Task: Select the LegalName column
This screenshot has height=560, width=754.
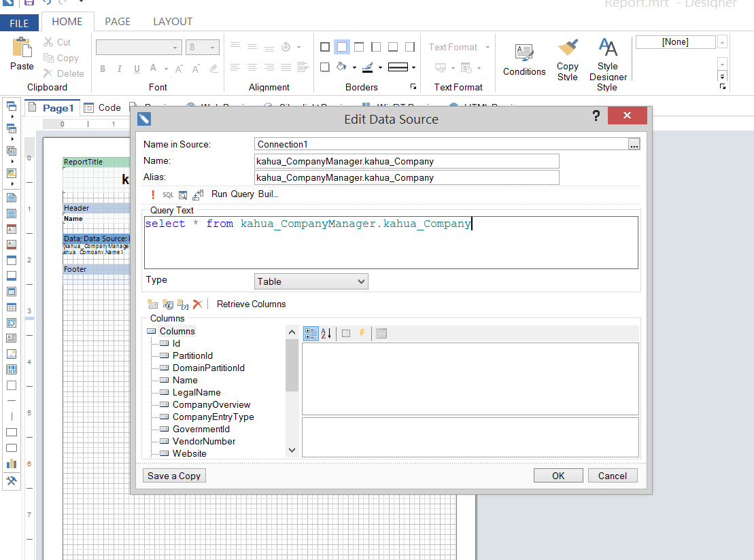Action: [196, 392]
